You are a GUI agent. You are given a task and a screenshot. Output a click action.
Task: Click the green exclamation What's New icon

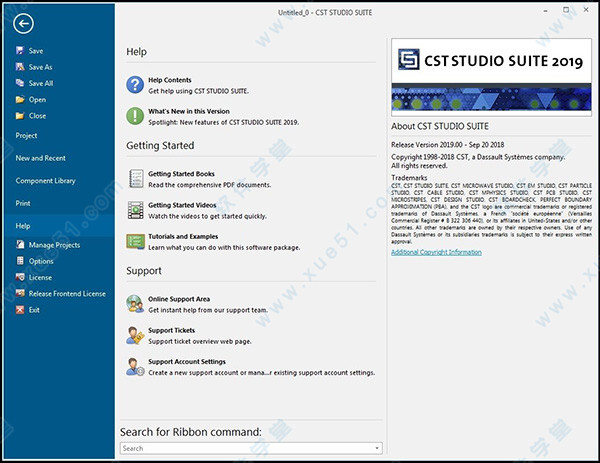(x=135, y=116)
